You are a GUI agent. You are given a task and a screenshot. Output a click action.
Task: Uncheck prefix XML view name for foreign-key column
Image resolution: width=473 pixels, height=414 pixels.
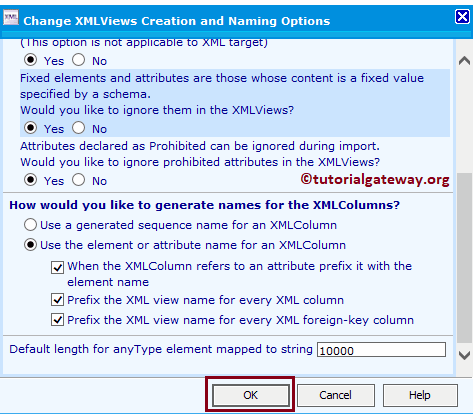click(x=57, y=320)
